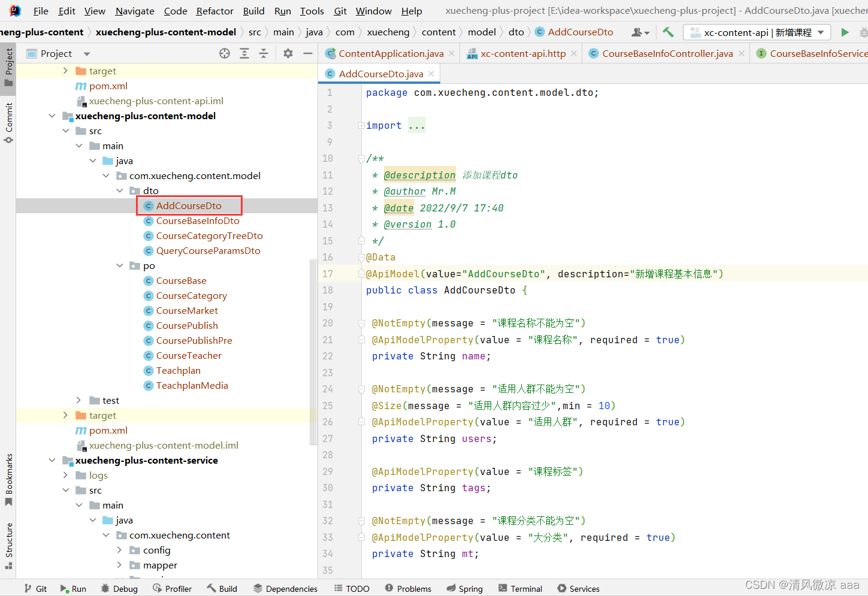
Task: Open the Project view mode dropdown
Action: tap(87, 54)
